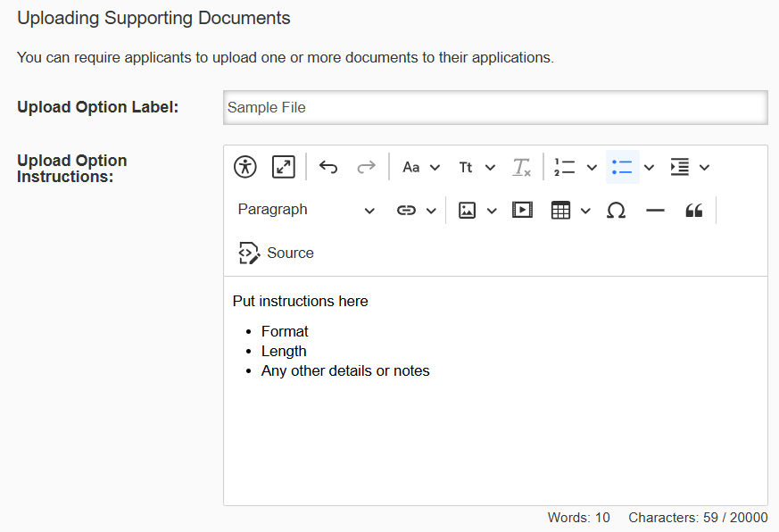Click 'Any other details or notes' bullet
The image size is (779, 532).
tap(345, 371)
